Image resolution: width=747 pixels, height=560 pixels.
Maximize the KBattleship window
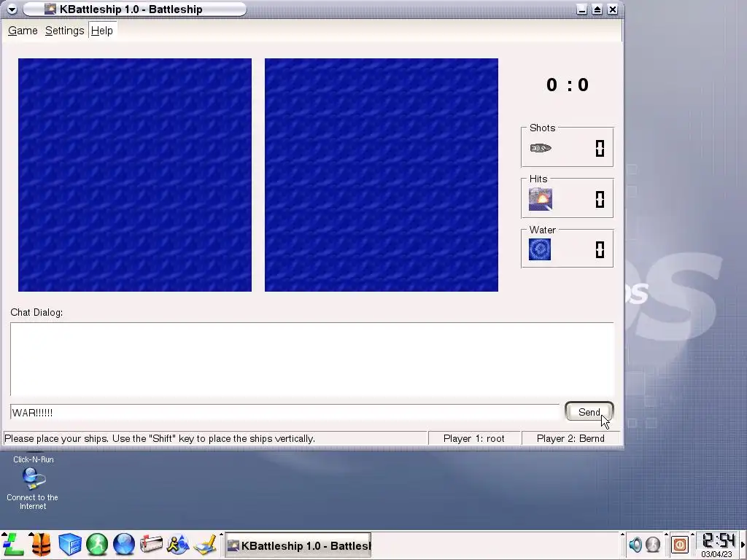pos(597,9)
